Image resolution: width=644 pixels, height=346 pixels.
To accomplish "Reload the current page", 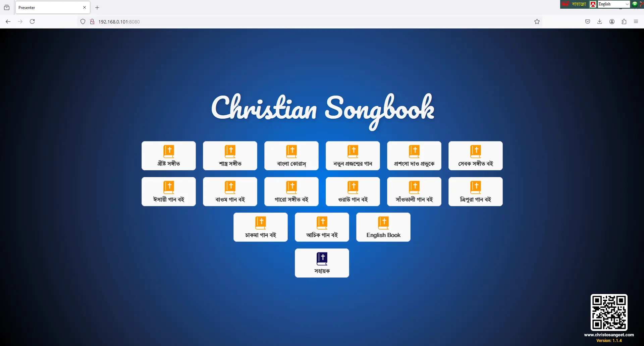I will pos(32,21).
